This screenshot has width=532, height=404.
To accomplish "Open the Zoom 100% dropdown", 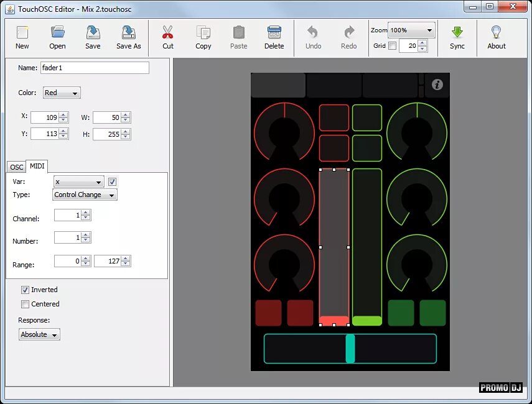I will pos(411,30).
